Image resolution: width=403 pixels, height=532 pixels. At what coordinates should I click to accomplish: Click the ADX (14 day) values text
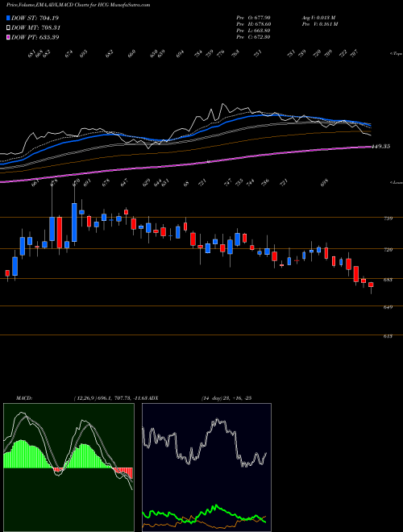coord(226,398)
